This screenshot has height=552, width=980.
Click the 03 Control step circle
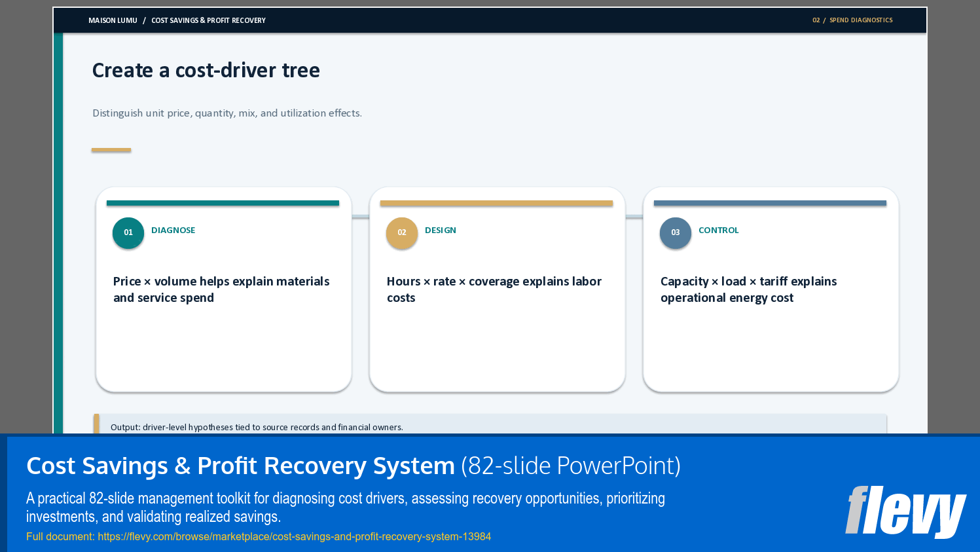pyautogui.click(x=676, y=232)
